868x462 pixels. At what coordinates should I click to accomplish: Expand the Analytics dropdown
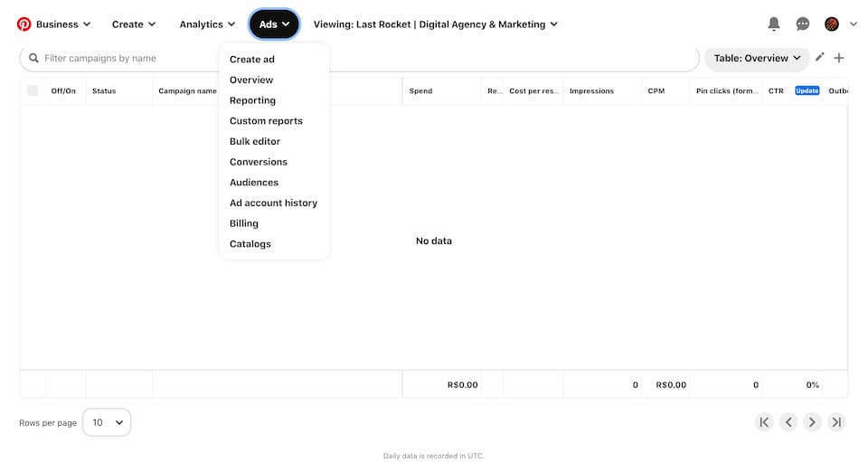point(207,24)
